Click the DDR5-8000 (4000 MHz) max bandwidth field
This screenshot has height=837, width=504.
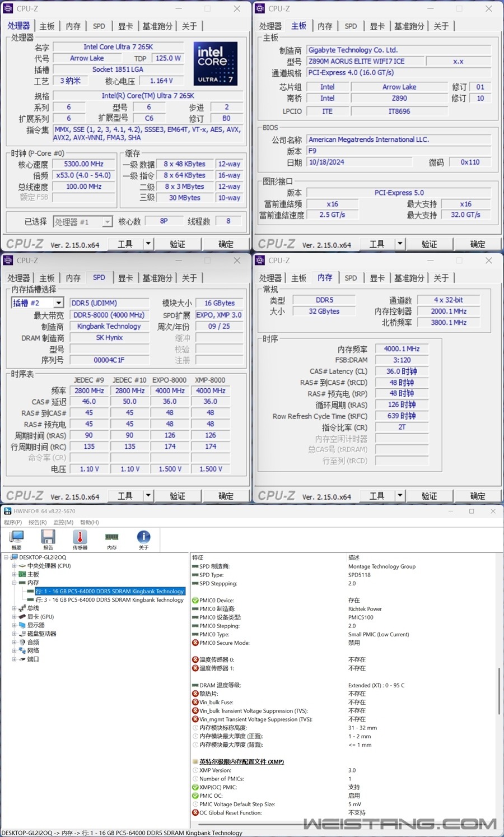click(109, 315)
